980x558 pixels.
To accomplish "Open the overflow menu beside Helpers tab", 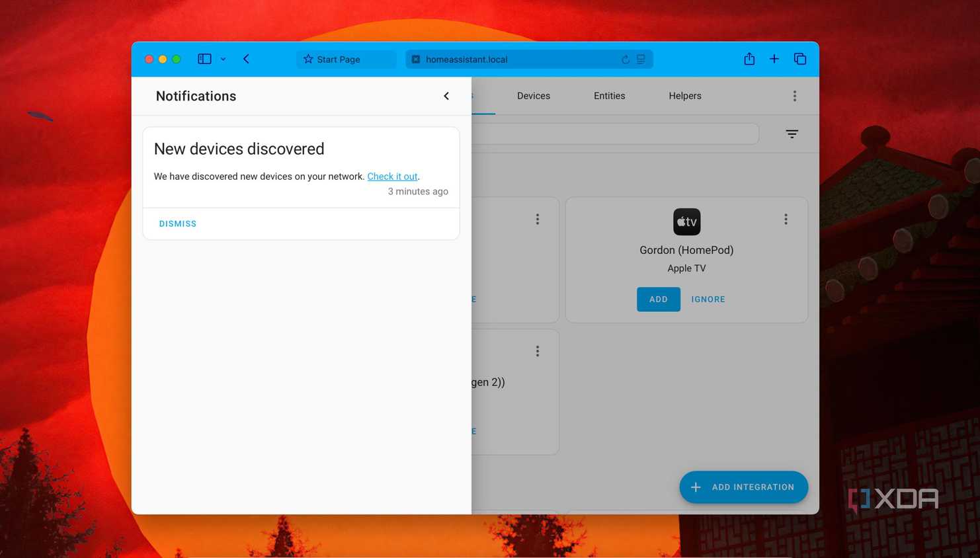I will (x=795, y=96).
